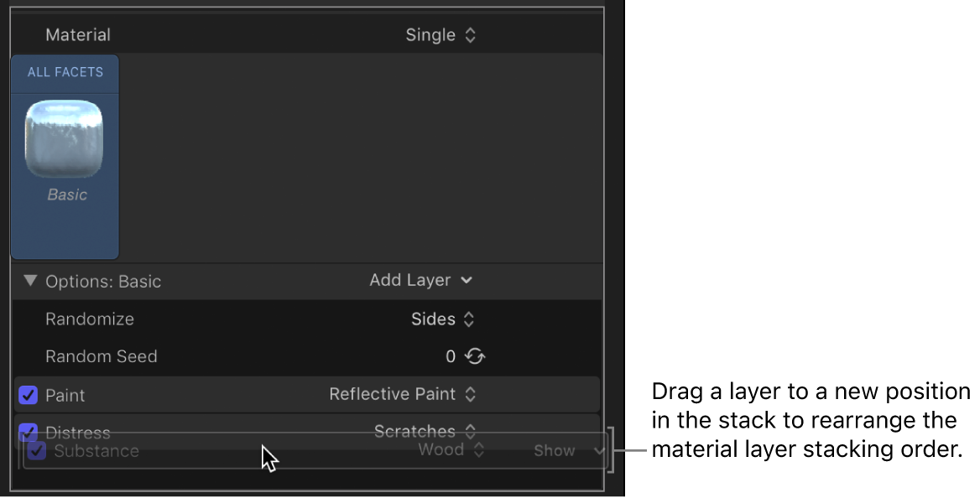Click the Random Seed regenerate icon
Screen dimensions: 980x498
pyautogui.click(x=473, y=355)
